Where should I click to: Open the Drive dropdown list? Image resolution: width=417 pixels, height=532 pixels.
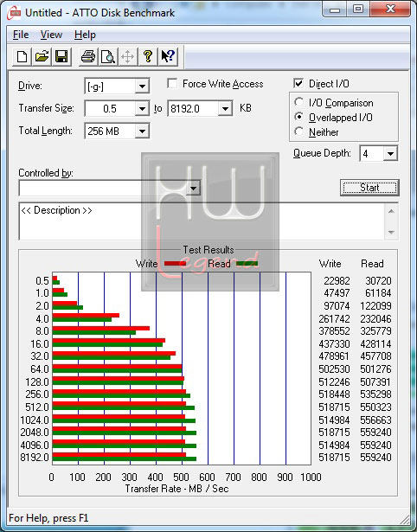coord(142,87)
